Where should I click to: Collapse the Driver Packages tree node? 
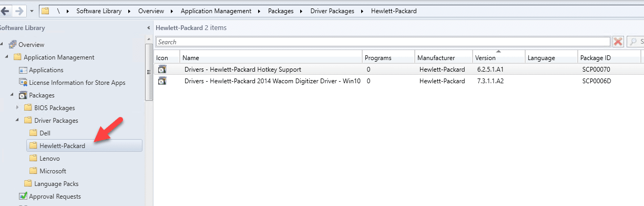point(18,121)
